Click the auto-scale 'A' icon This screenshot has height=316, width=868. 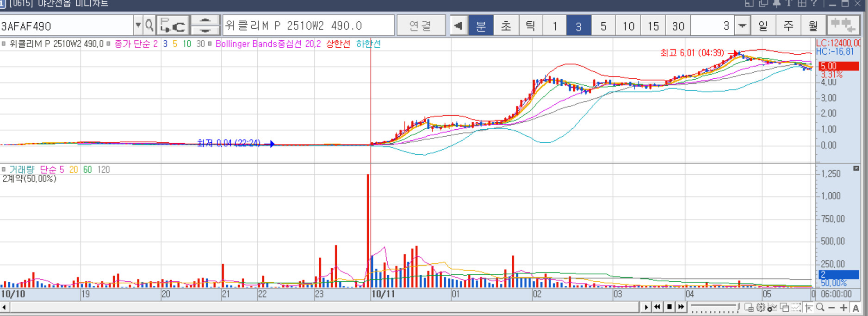[x=856, y=308]
